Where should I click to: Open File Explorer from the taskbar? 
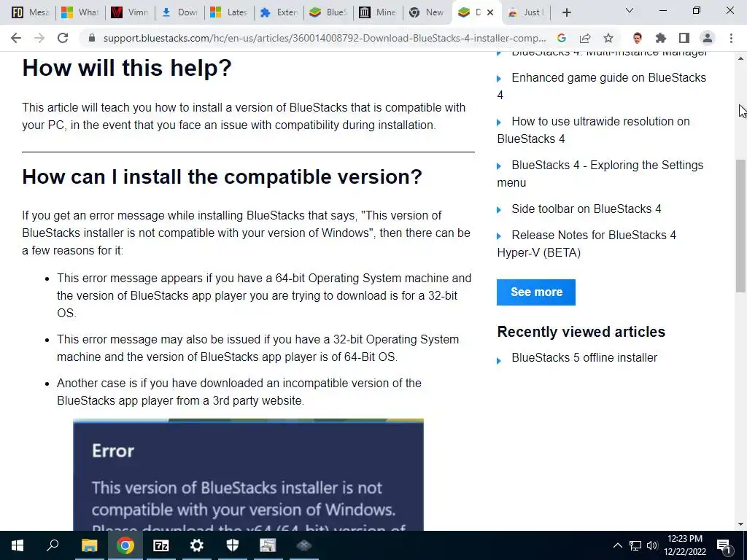(89, 545)
